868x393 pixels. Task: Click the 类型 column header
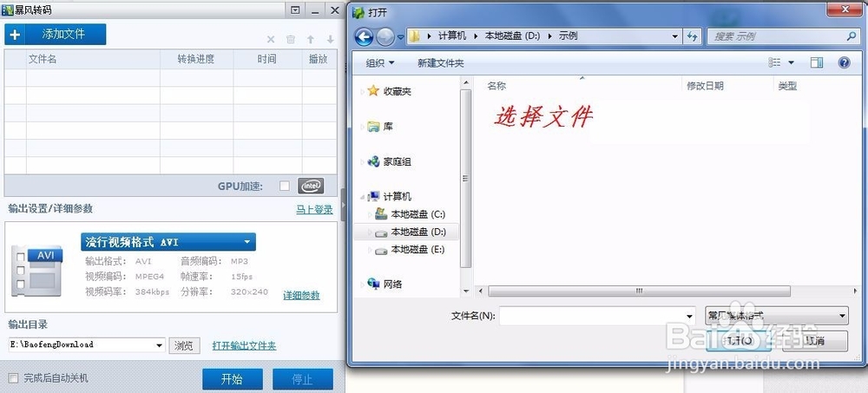[x=787, y=86]
